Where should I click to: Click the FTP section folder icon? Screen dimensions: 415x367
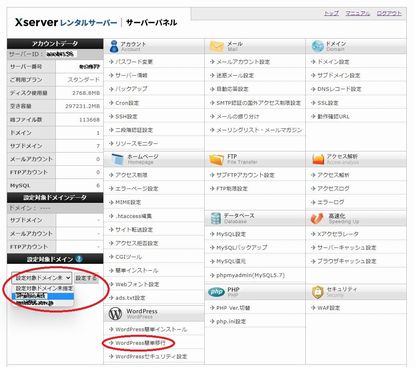tap(216, 160)
